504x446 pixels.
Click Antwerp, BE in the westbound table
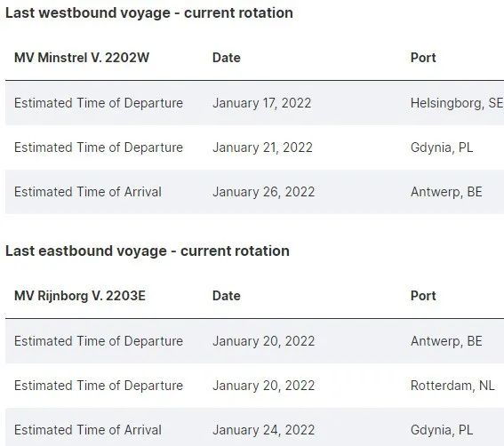pos(446,192)
